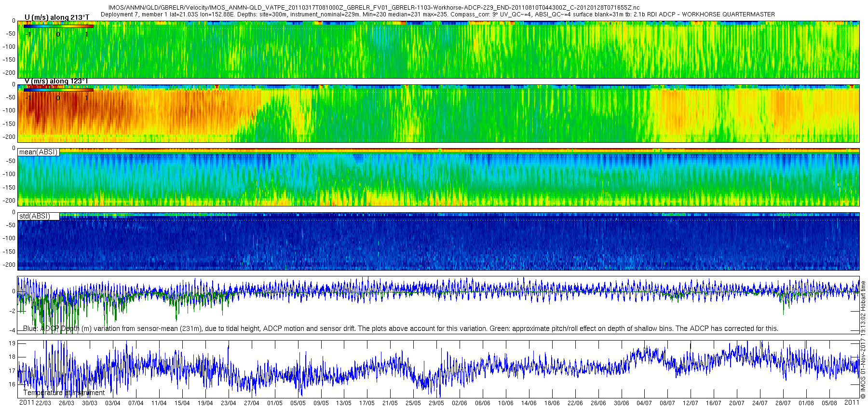Click the 04/07 date tick label
The height and width of the screenshot is (410, 868).
click(x=644, y=403)
